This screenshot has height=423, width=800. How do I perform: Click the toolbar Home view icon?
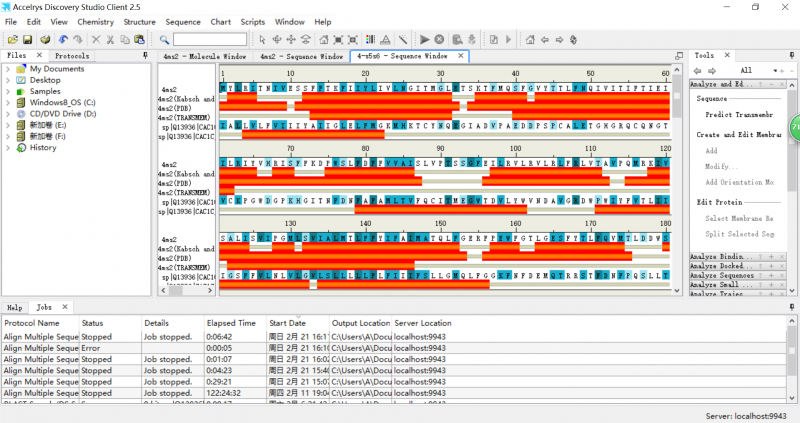[531, 39]
